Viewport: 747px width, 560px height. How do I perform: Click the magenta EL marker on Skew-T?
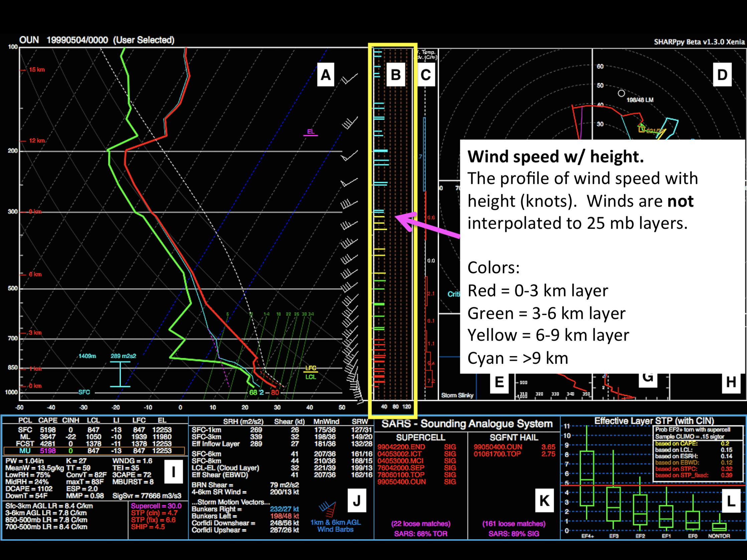tap(311, 132)
